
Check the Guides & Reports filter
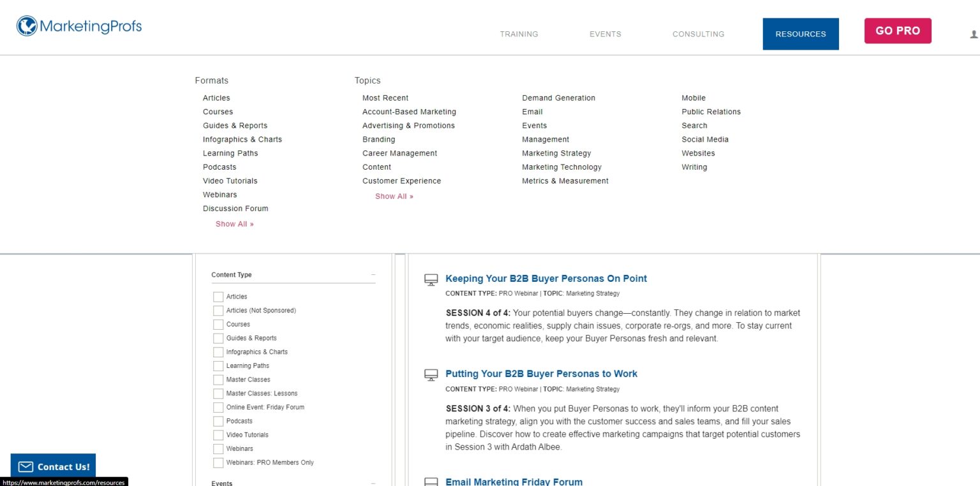[x=218, y=338]
